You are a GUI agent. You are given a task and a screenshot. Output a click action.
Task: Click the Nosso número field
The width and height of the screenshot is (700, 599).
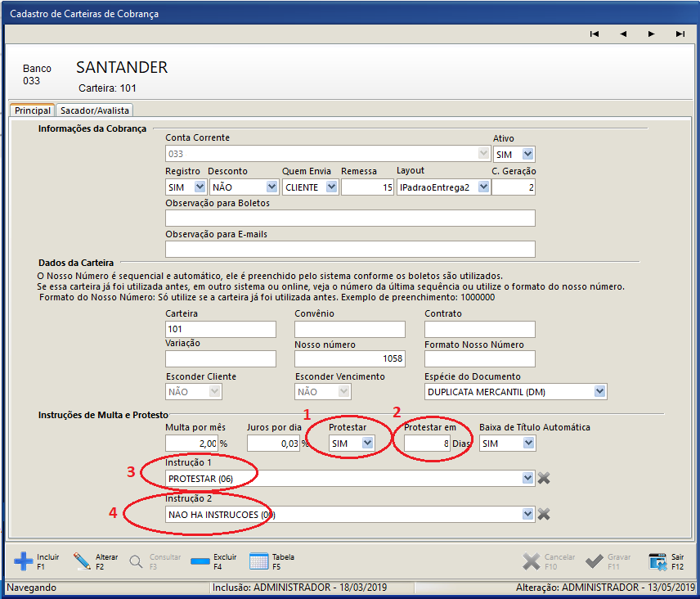(349, 358)
